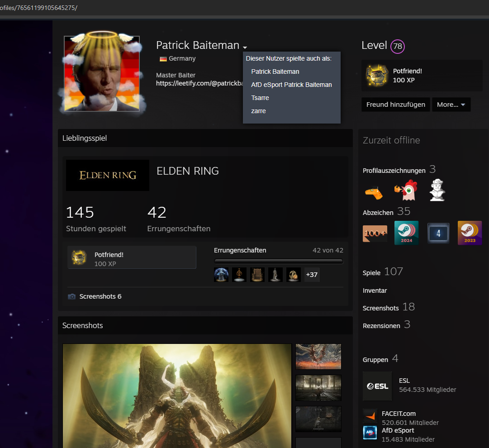489x448 pixels.
Task: Click the Errungenschaften progress bar
Action: point(278,261)
